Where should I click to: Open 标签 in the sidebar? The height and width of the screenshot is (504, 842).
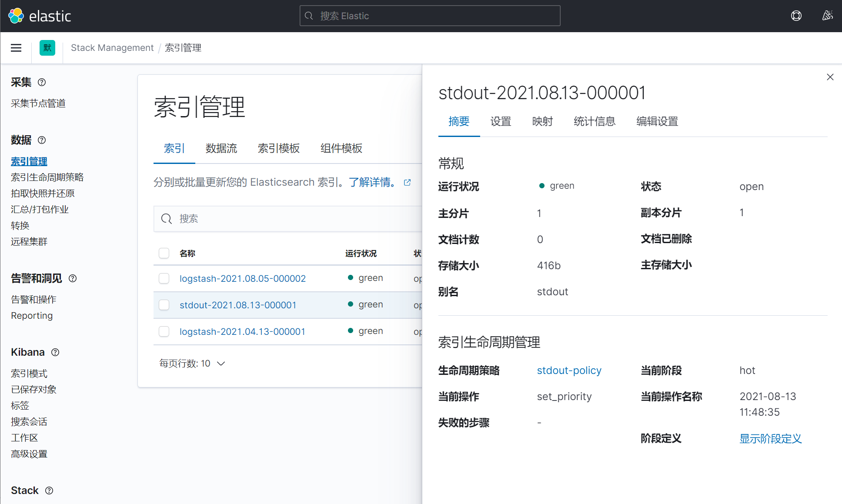(20, 406)
